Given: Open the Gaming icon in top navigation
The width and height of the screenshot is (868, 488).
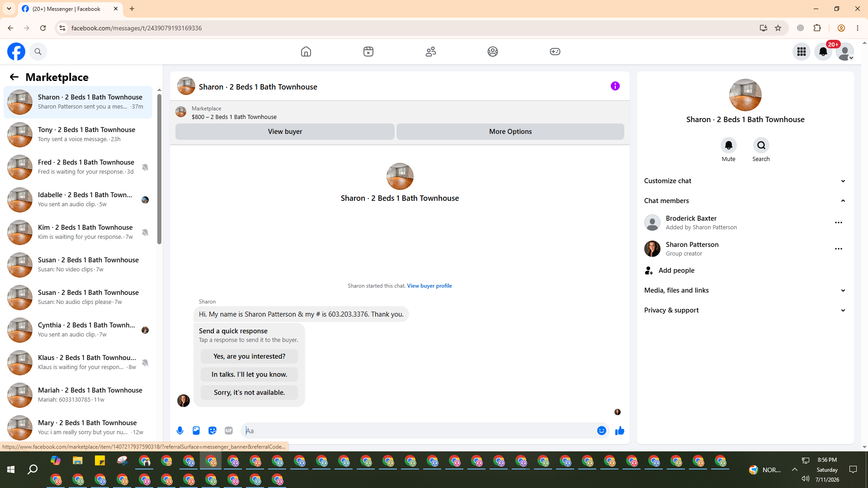Looking at the screenshot, I should [x=555, y=52].
